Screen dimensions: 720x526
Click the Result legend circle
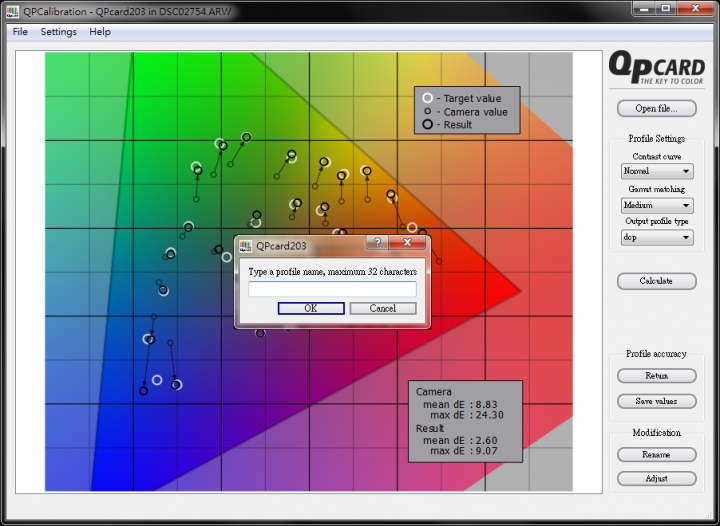[x=428, y=124]
